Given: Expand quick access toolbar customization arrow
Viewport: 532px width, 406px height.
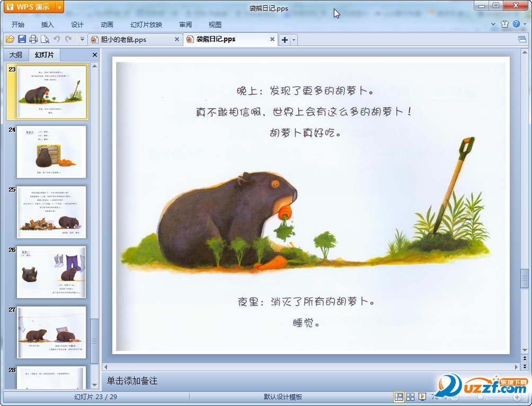Looking at the screenshot, I should [82, 39].
